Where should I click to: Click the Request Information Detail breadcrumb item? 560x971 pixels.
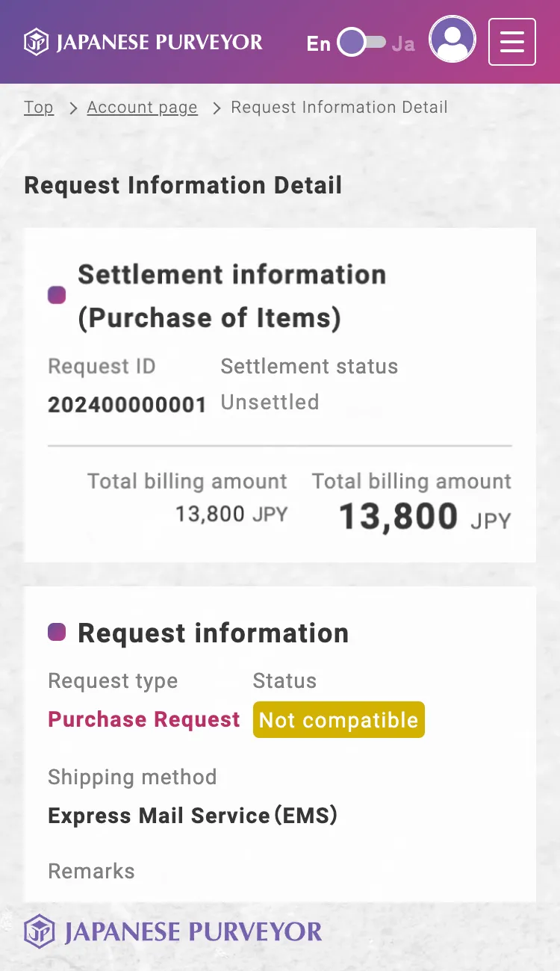[x=339, y=107]
